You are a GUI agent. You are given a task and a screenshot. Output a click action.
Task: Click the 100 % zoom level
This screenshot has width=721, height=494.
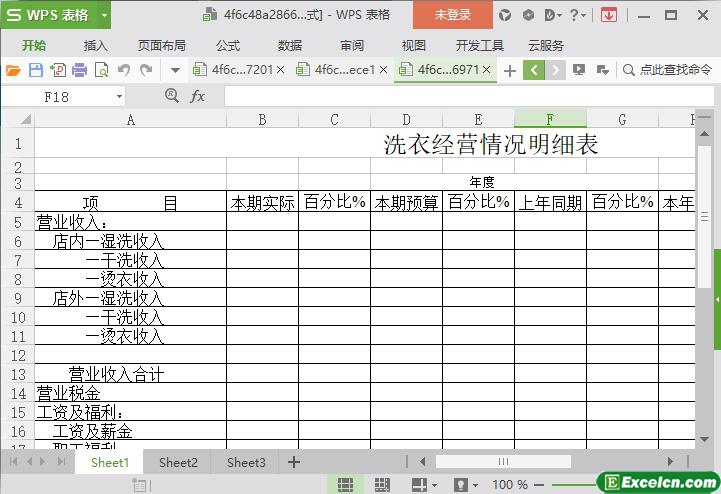[509, 484]
